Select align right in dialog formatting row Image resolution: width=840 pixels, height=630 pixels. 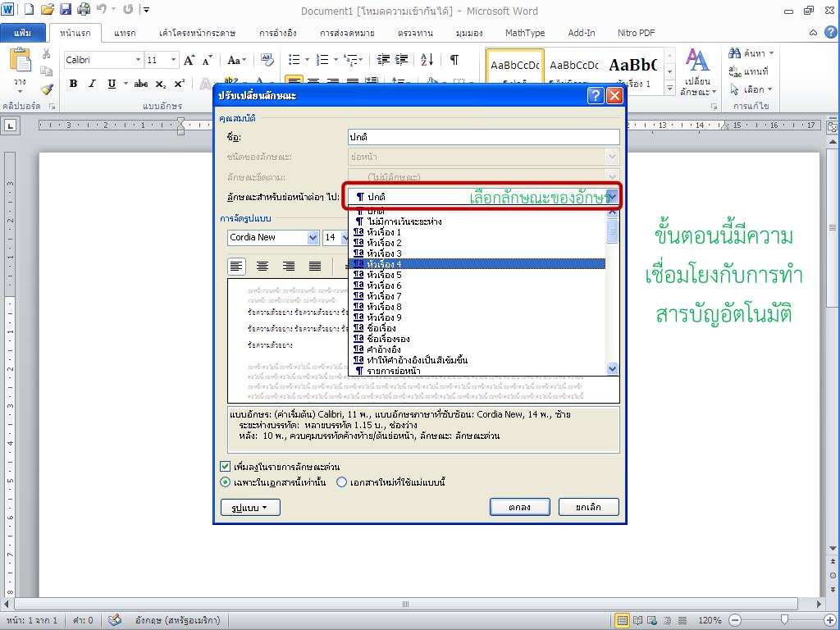[289, 267]
